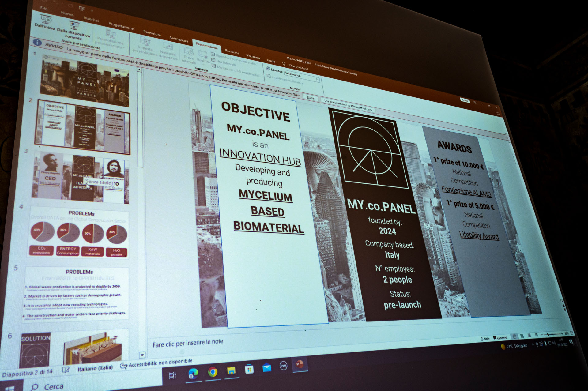The height and width of the screenshot is (391, 588).
Task: Click the AWARDS heading on the slide
Action: [454, 146]
